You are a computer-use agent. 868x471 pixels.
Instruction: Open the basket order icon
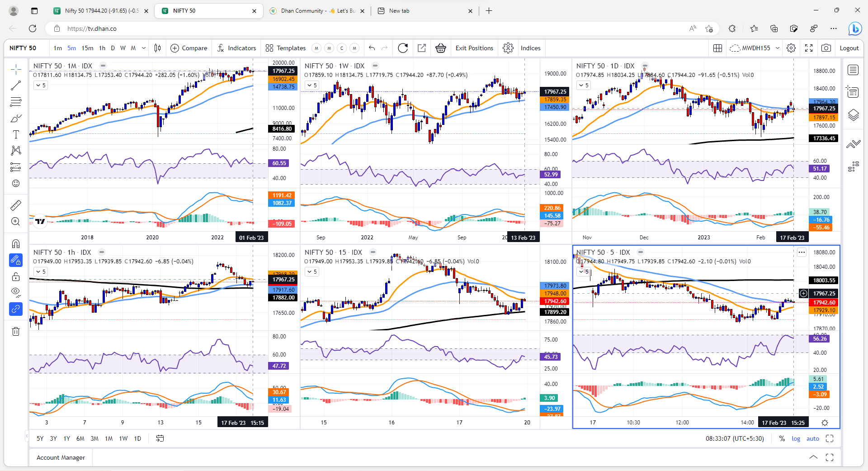coord(441,48)
